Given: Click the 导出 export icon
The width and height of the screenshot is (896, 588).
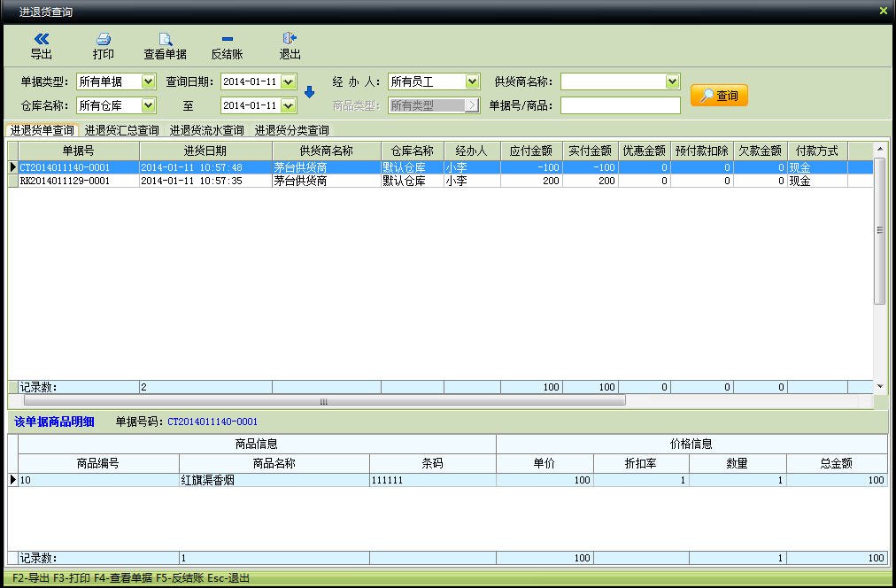Looking at the screenshot, I should pyautogui.click(x=41, y=39).
